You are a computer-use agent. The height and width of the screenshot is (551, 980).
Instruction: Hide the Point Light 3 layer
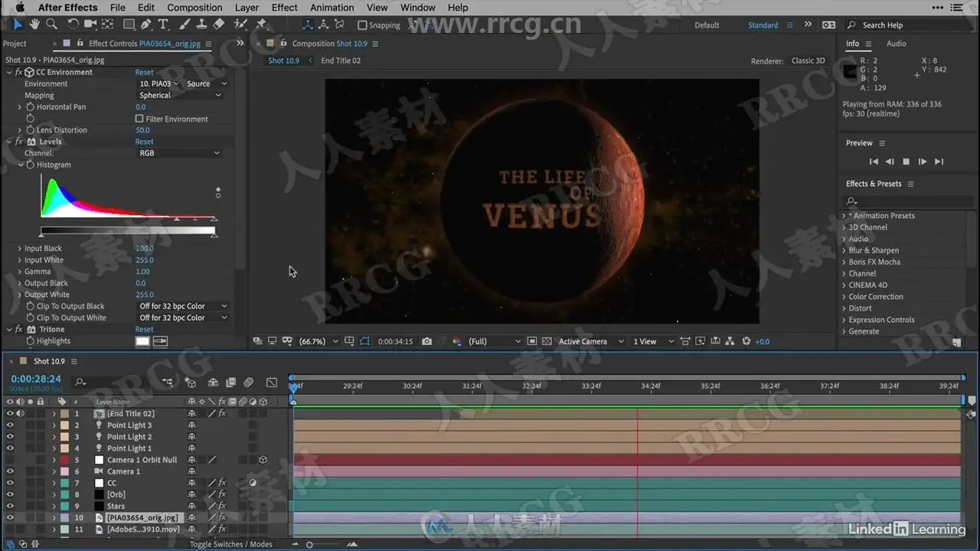(x=10, y=425)
